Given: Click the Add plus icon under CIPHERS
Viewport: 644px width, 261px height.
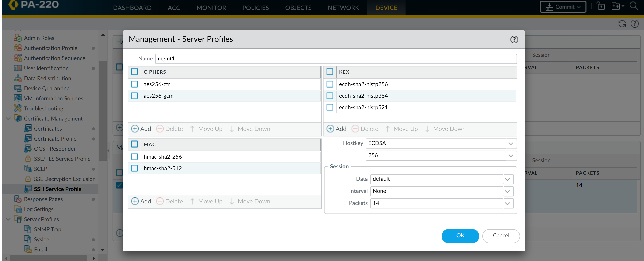Looking at the screenshot, I should [x=135, y=129].
